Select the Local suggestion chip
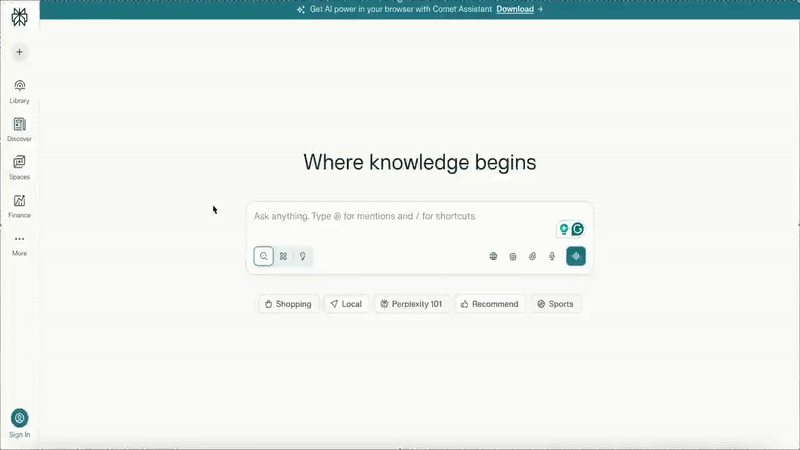The height and width of the screenshot is (450, 800). click(x=346, y=304)
